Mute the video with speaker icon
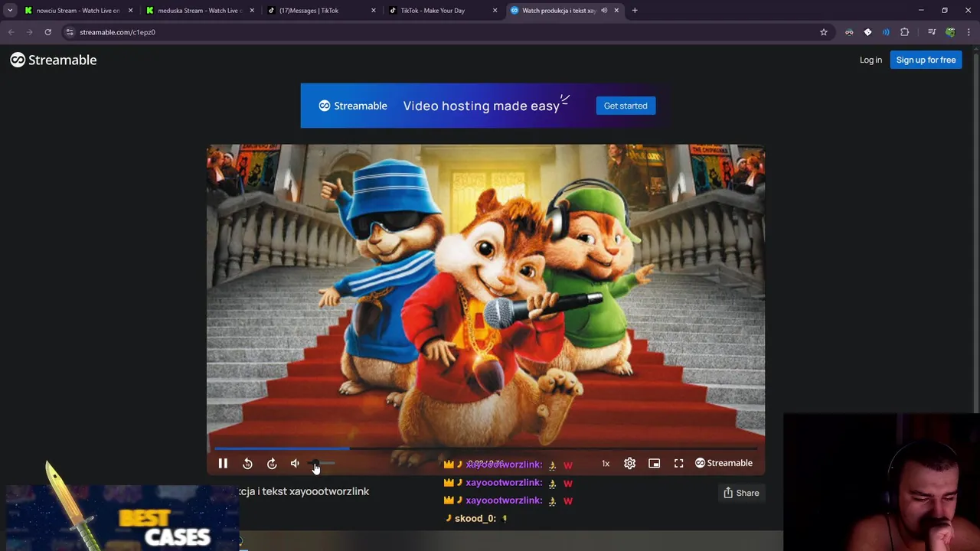 point(296,463)
